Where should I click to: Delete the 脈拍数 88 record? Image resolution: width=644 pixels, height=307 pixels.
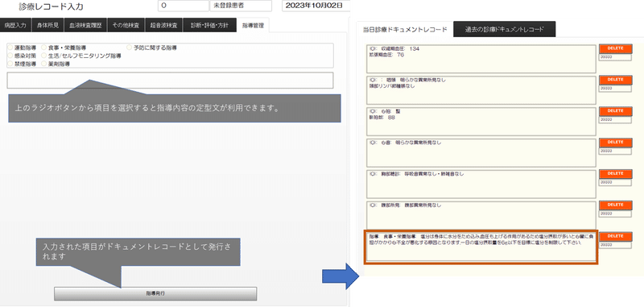pos(615,111)
